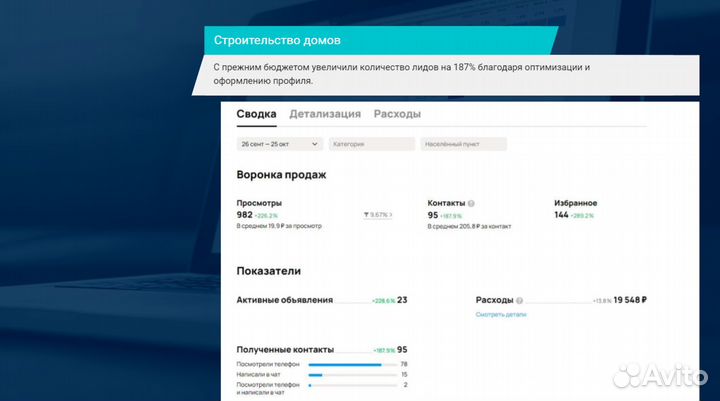Click the help icon next to Расходы
This screenshot has height=401, width=720.
(519, 300)
